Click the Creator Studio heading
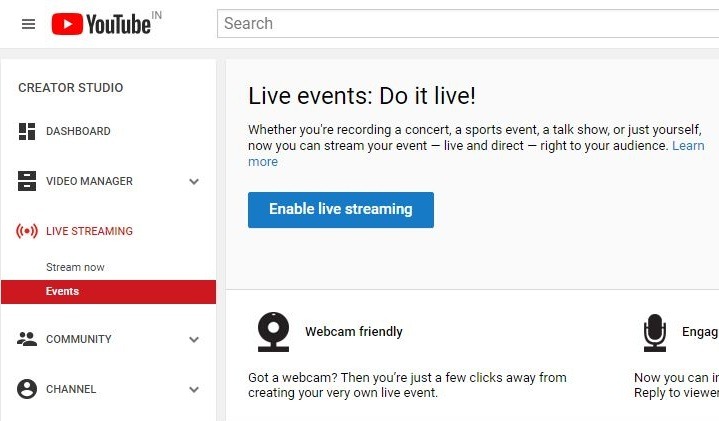Screen dimensions: 719x421 coord(71,88)
